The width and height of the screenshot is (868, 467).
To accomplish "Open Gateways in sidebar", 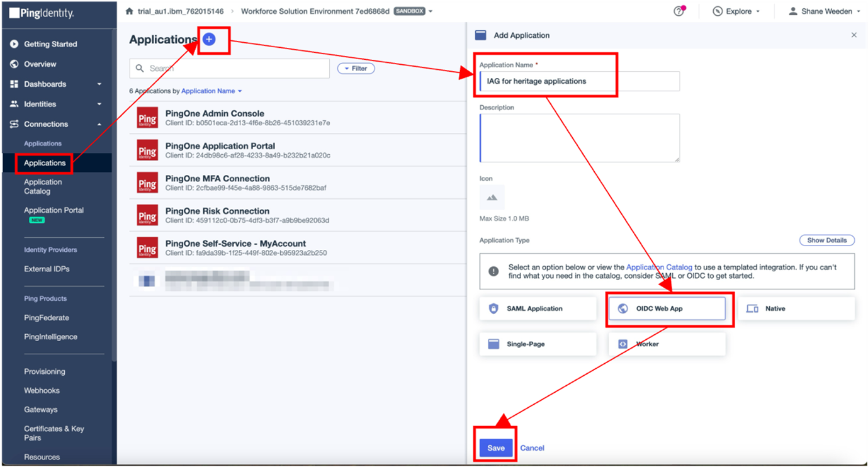I will point(40,410).
